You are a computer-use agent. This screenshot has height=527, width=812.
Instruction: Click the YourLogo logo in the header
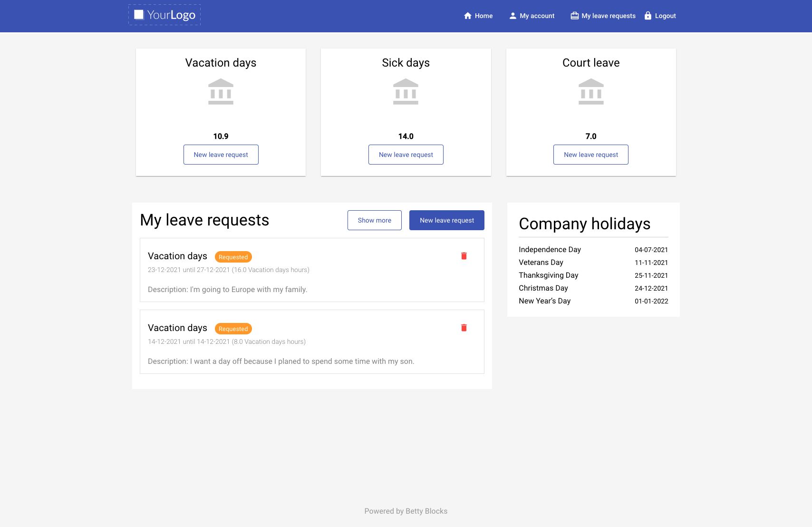[x=164, y=15]
